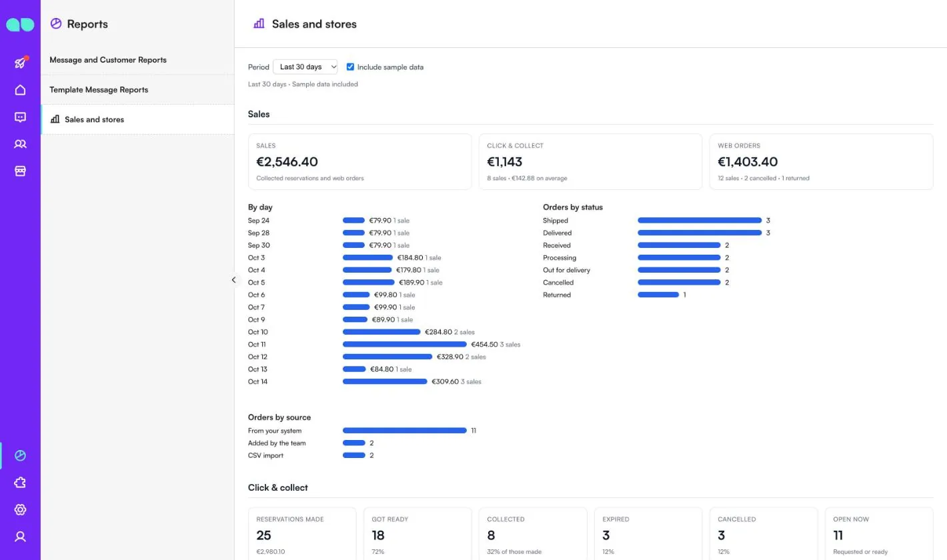Click the Shipped orders status bar

(x=700, y=221)
